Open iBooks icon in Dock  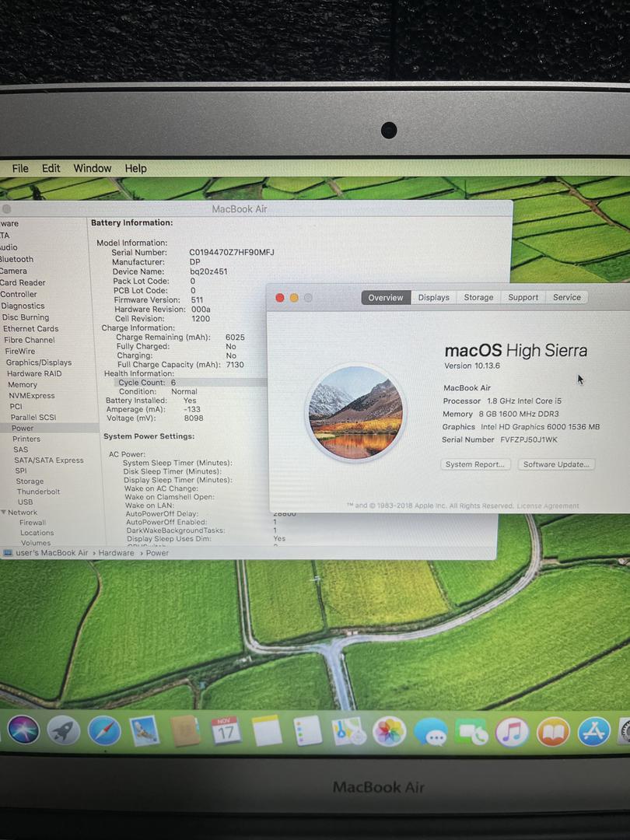point(553,732)
